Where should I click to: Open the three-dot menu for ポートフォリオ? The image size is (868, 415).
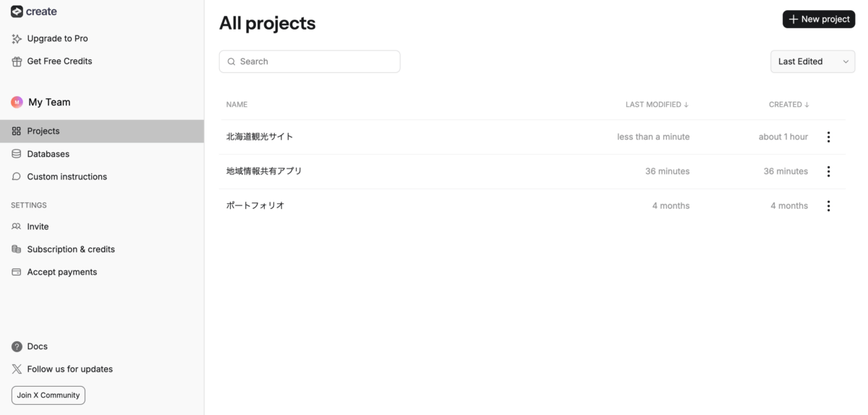tap(828, 206)
